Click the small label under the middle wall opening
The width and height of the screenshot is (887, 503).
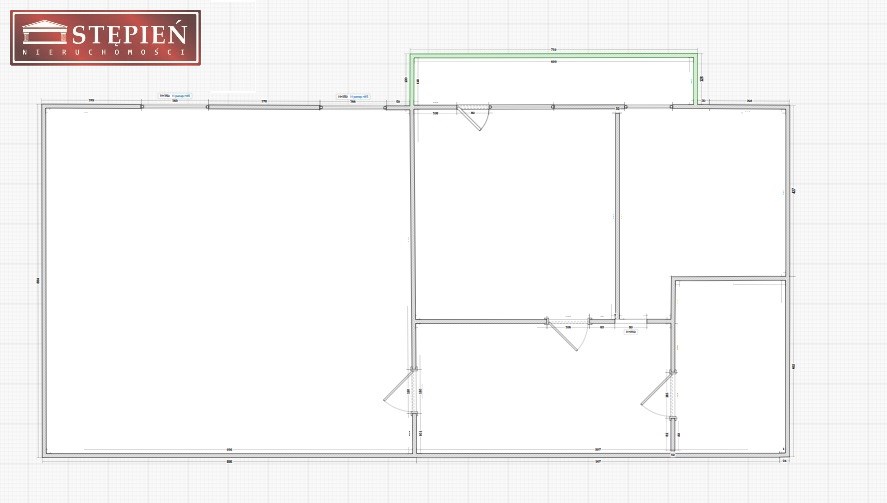[x=631, y=332]
